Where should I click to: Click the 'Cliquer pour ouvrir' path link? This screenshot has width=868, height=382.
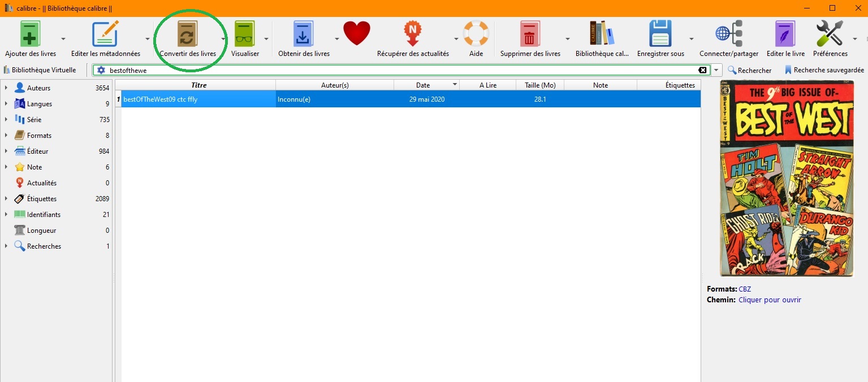coord(770,300)
